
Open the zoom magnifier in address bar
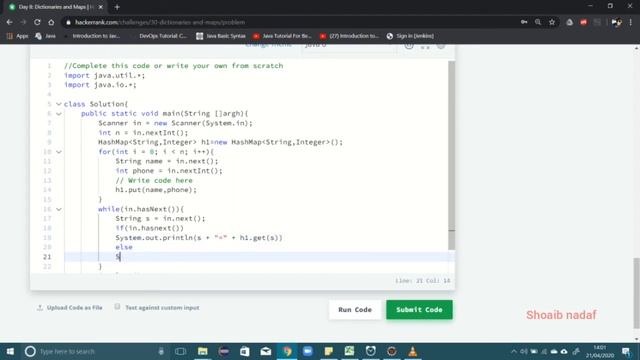538,22
